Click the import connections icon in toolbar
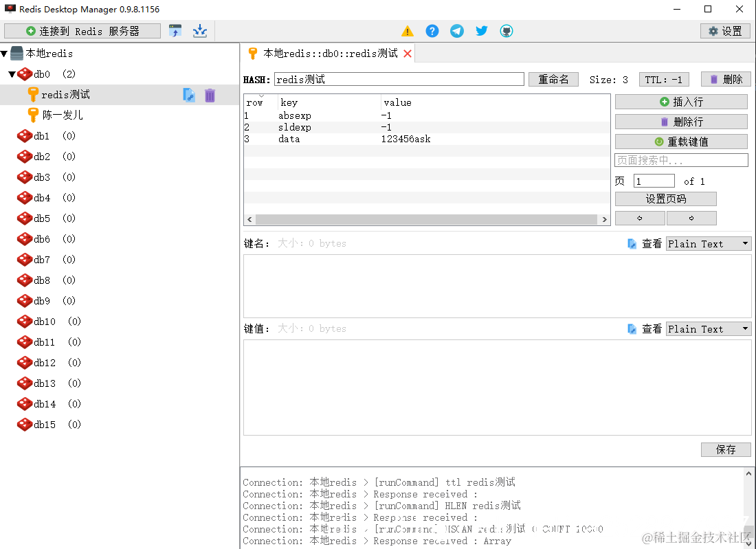The width and height of the screenshot is (756, 549). [175, 31]
